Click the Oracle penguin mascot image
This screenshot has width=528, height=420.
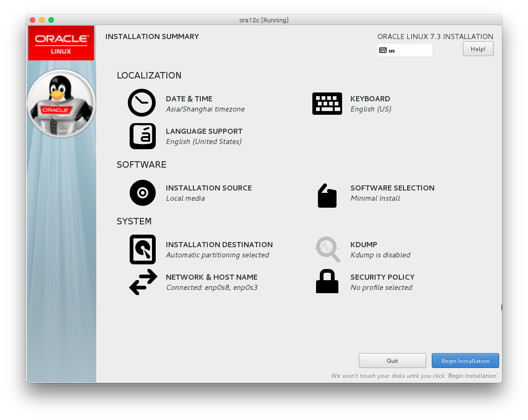[61, 103]
